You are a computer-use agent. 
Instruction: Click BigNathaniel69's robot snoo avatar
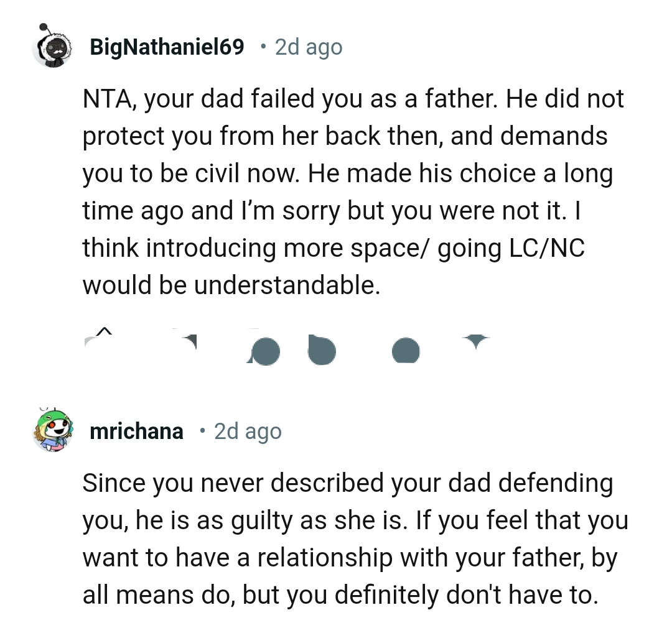[53, 47]
